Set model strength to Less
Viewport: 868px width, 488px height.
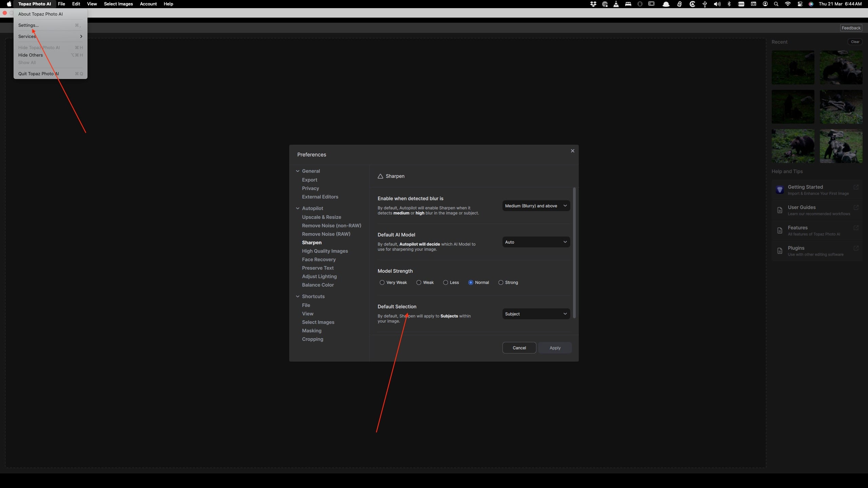446,283
